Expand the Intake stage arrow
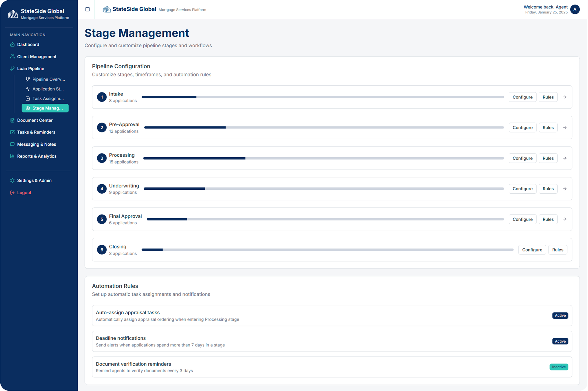Image resolution: width=588 pixels, height=391 pixels. (565, 97)
